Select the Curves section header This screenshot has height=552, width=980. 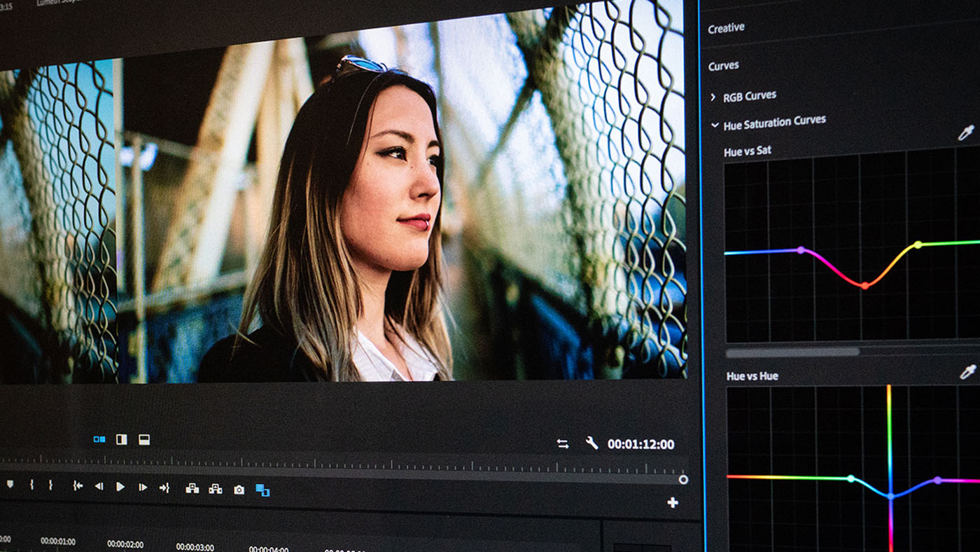[x=723, y=65]
